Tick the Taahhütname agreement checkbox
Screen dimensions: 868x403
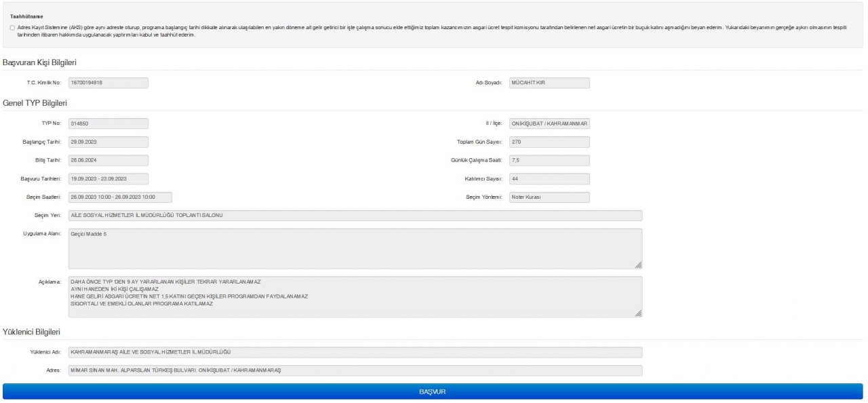pyautogui.click(x=12, y=28)
